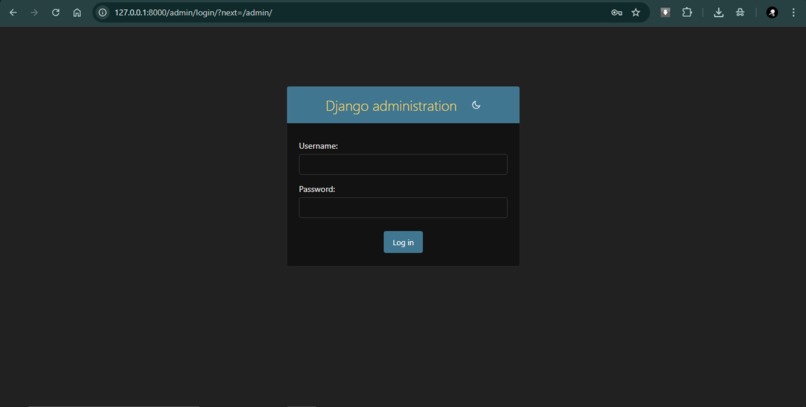
Task: Reload the page with the refresh icon
Action: 56,12
